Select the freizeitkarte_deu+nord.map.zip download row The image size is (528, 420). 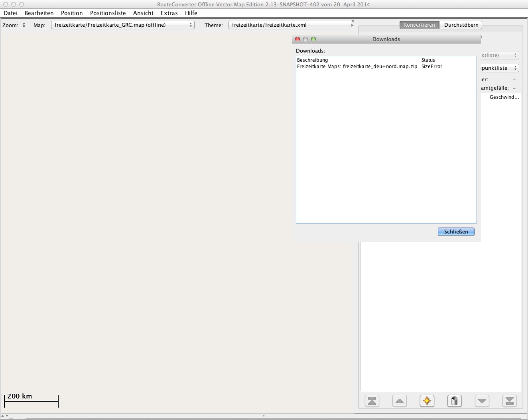[357, 67]
